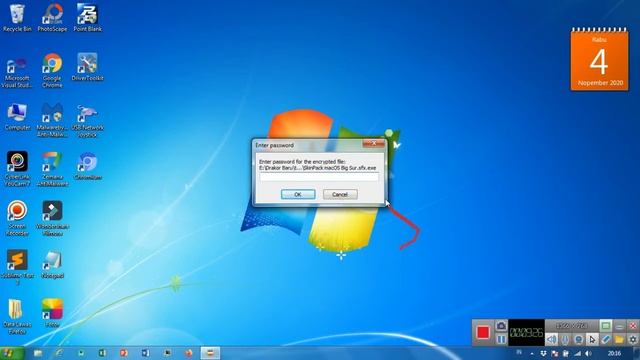Select the USB Network Joystick shortcut
The width and height of the screenshot is (640, 360).
coord(87,121)
